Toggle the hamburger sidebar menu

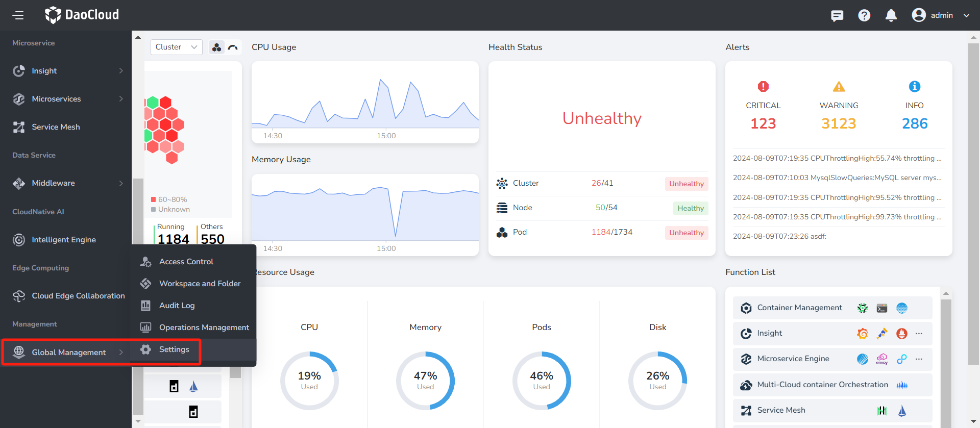(x=18, y=15)
